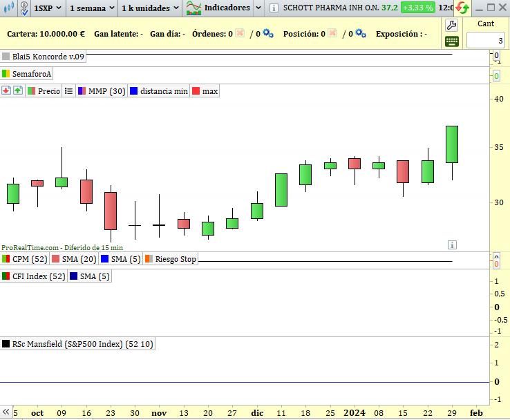Image resolution: width=510 pixels, height=420 pixels.
Task: Select the SMA (20) indicator label
Action: [x=74, y=259]
